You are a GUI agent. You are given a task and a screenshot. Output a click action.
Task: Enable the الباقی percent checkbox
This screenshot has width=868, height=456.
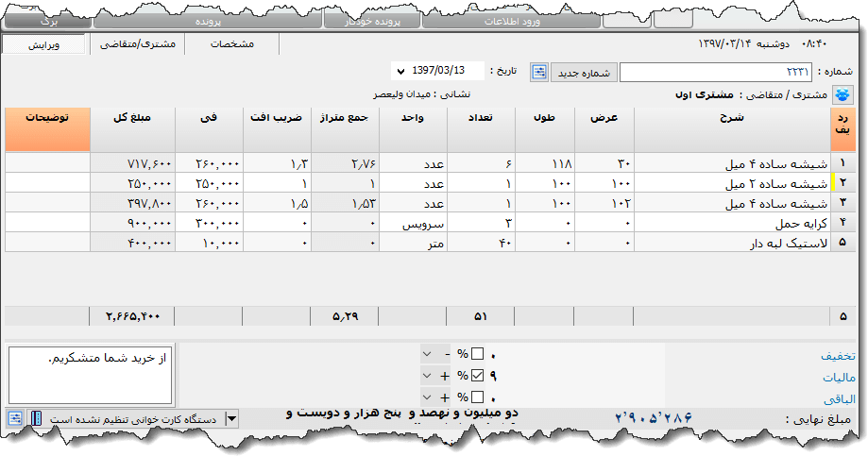(x=477, y=397)
